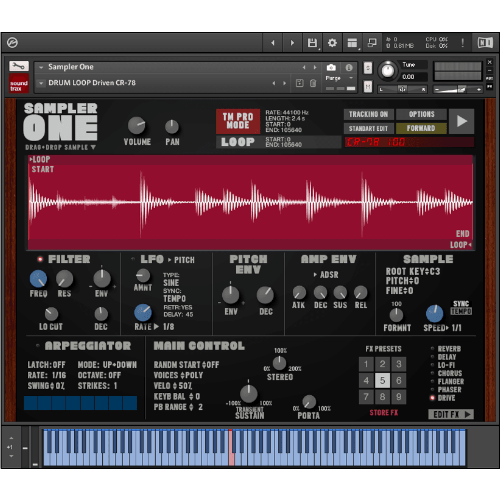Enable Chorus effect LED
The height and width of the screenshot is (500, 500).
point(432,373)
